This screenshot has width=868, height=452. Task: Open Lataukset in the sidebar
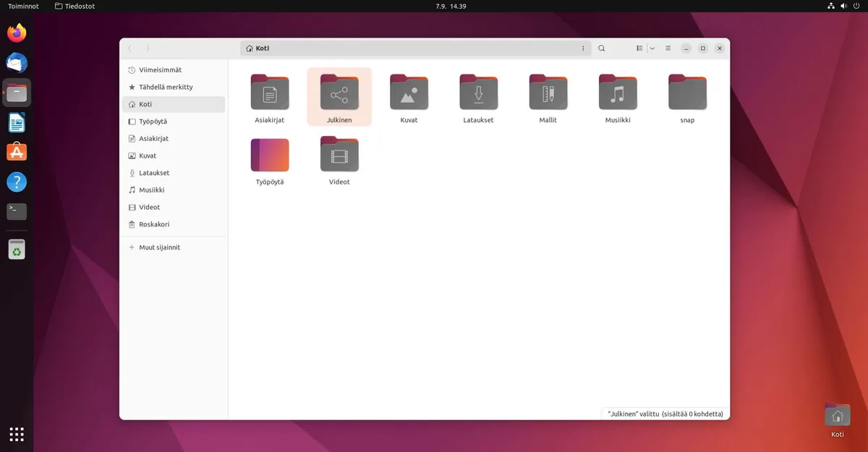[x=174, y=173]
